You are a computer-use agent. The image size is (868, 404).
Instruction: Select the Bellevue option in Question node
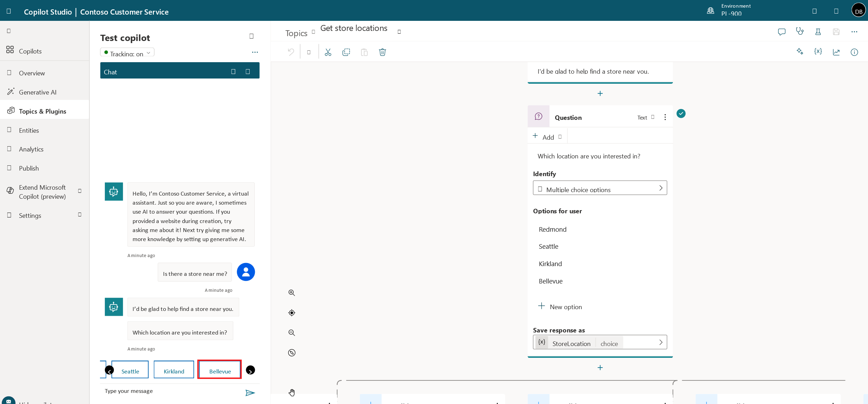point(550,281)
